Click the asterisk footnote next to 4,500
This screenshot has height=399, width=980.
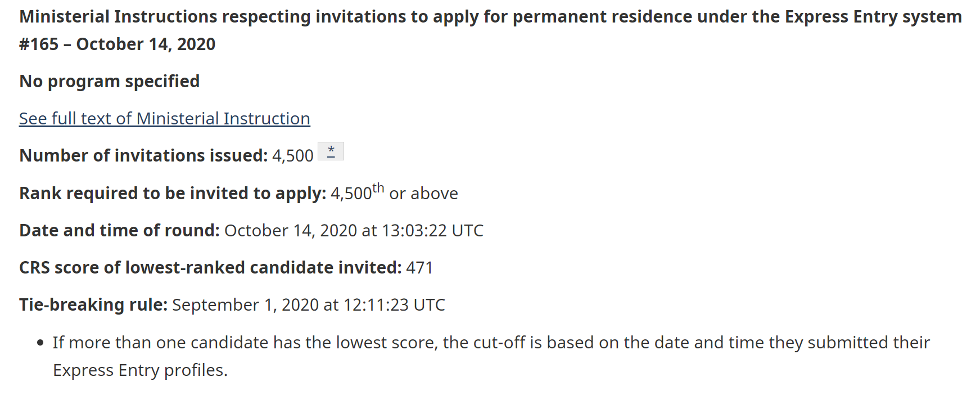[331, 151]
